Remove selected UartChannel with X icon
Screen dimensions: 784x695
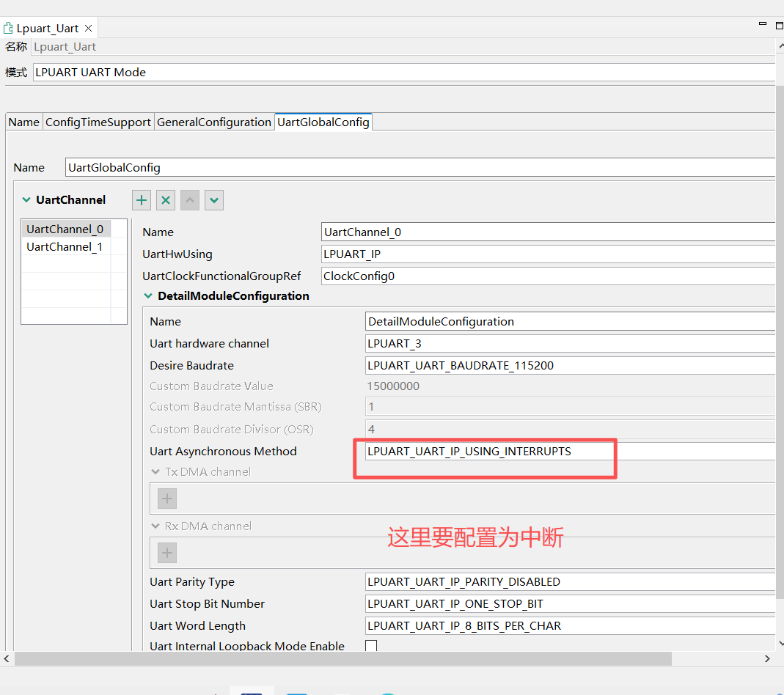[166, 200]
